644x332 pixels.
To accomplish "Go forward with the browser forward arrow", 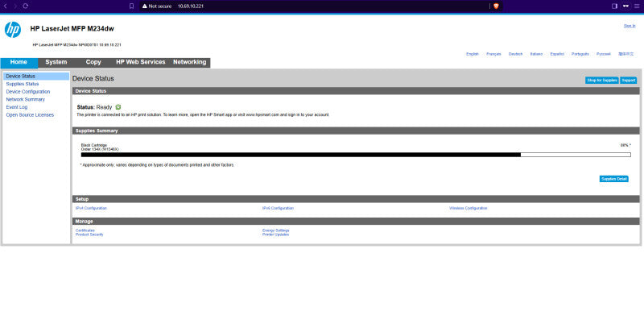I will [x=15, y=6].
